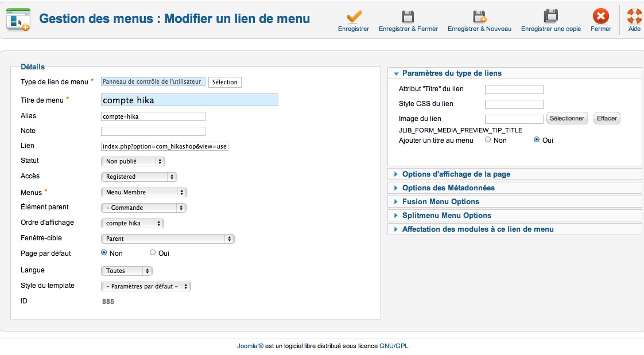Click the empty Note field

(153, 131)
